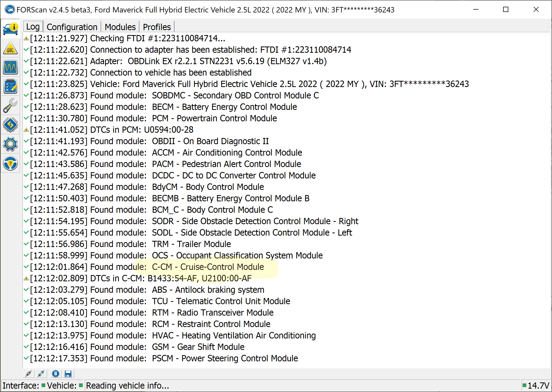This screenshot has height=392, width=552.
Task: Click the clear log trash icon
Action: tap(55, 374)
